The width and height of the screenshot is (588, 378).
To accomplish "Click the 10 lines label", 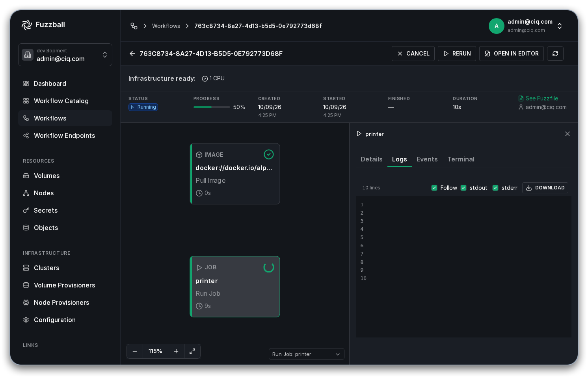I will tap(371, 188).
